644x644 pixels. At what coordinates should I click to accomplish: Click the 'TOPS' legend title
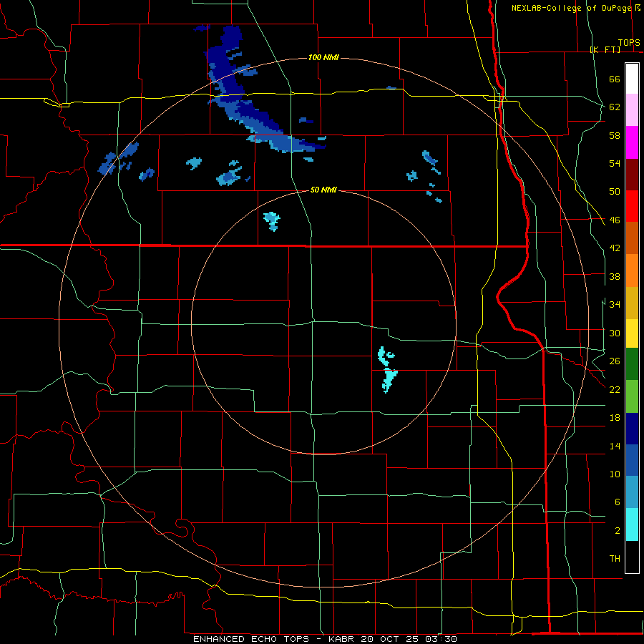tap(629, 43)
